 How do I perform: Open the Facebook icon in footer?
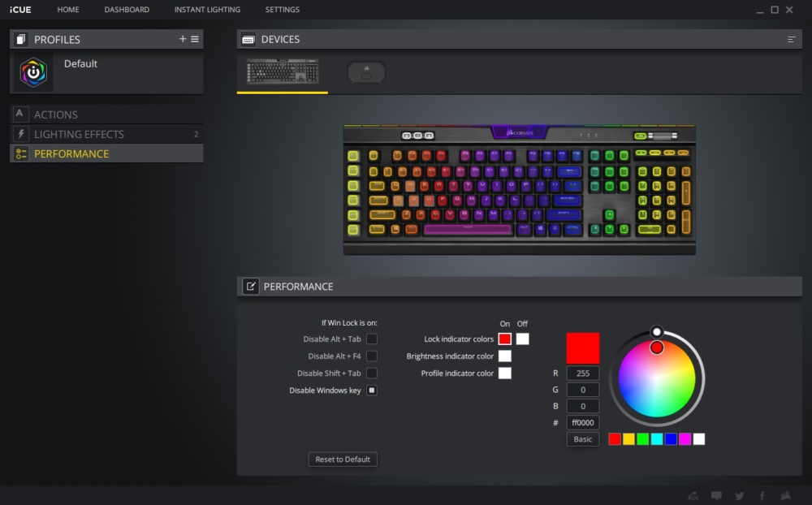762,496
